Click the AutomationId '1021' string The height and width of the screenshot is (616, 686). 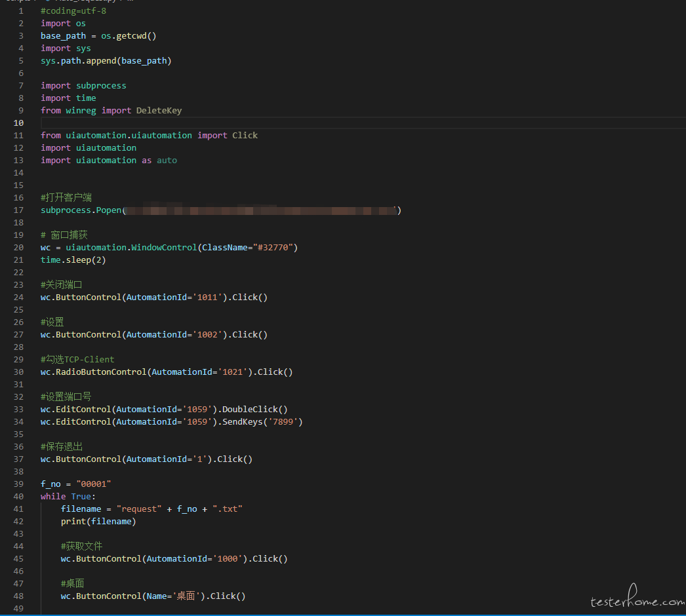pyautogui.click(x=233, y=372)
